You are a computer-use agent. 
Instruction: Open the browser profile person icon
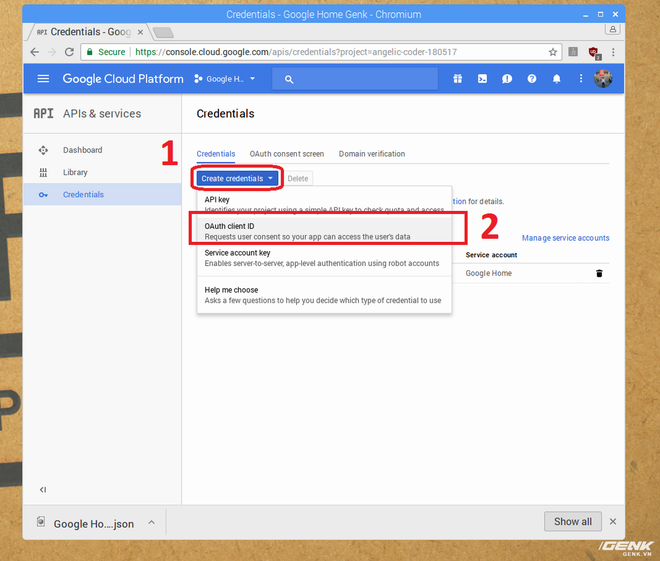point(613,29)
